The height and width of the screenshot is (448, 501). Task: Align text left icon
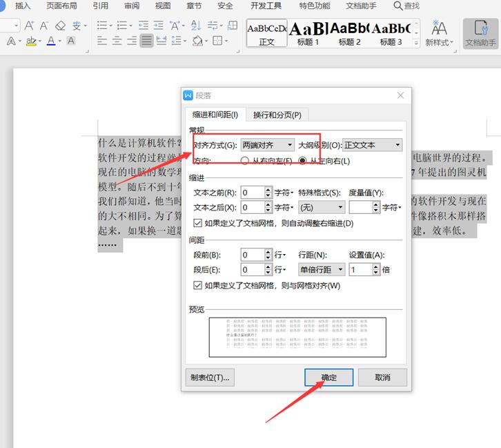pyautogui.click(x=102, y=41)
